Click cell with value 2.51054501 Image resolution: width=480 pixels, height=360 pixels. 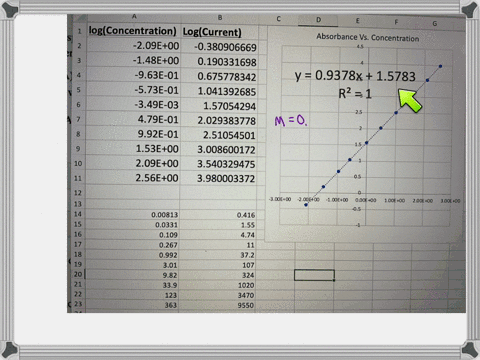(220, 135)
